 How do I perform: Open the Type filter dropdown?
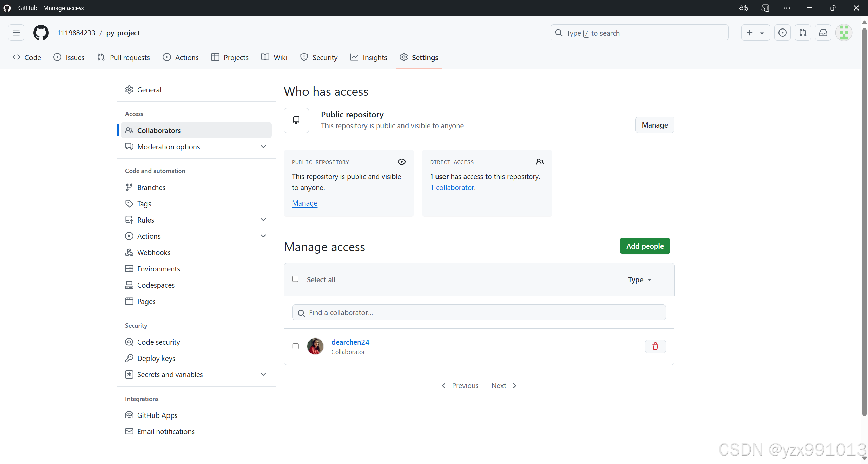point(639,280)
